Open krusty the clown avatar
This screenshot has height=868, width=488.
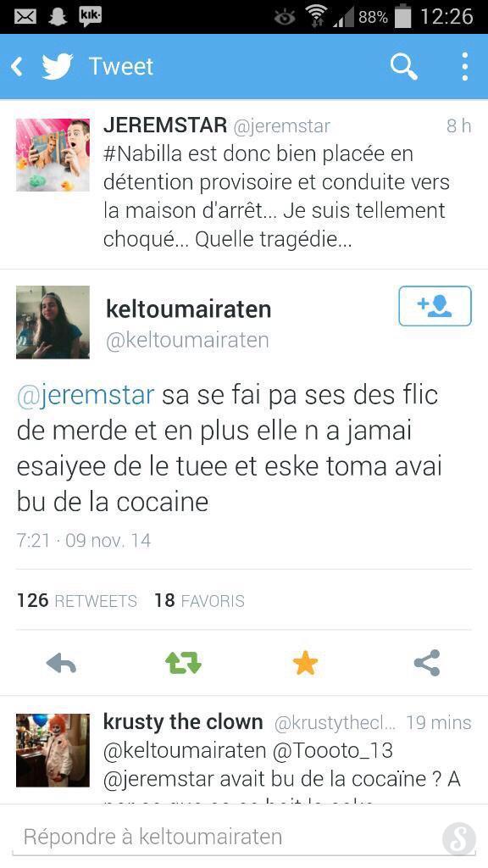[53, 750]
